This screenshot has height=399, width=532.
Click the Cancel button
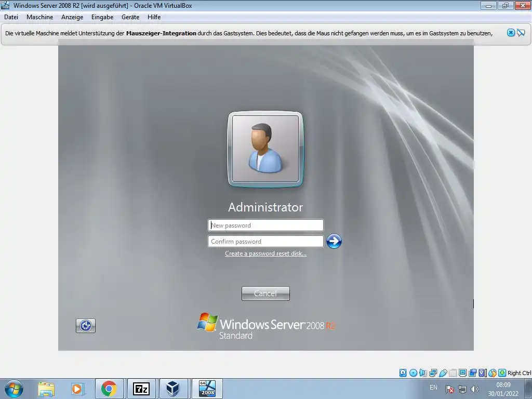[x=265, y=294]
